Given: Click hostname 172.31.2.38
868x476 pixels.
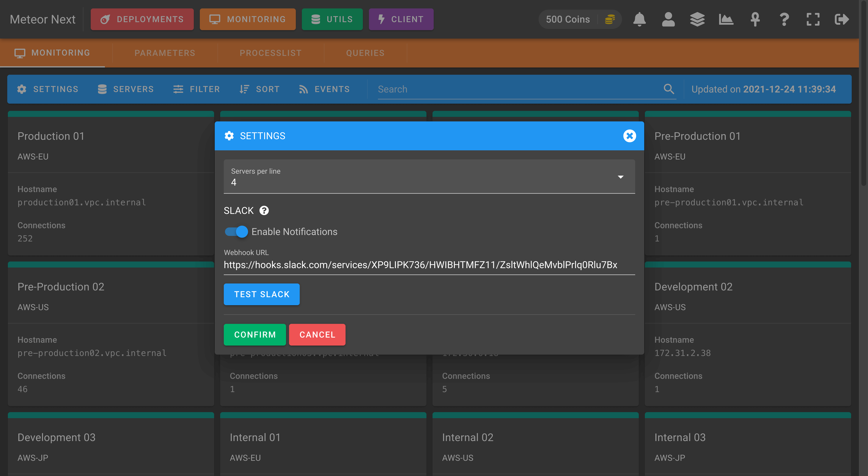Looking at the screenshot, I should pyautogui.click(x=682, y=353).
